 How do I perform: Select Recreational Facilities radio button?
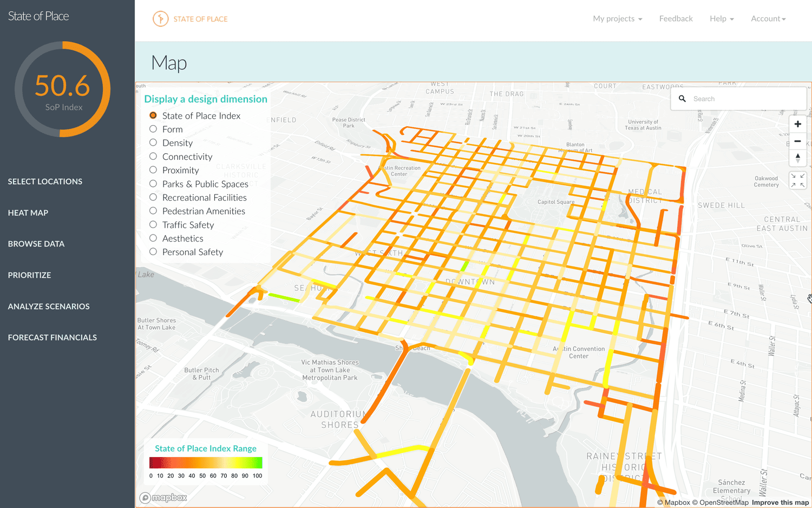pyautogui.click(x=153, y=197)
